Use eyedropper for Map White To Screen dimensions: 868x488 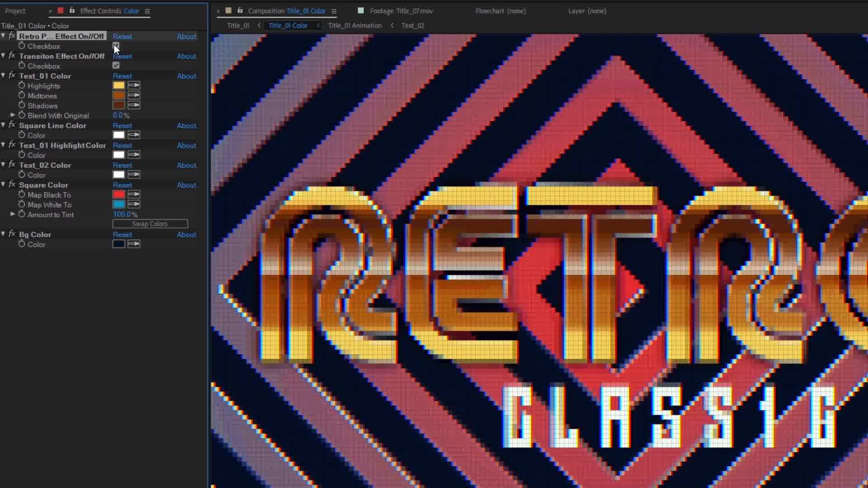point(134,204)
